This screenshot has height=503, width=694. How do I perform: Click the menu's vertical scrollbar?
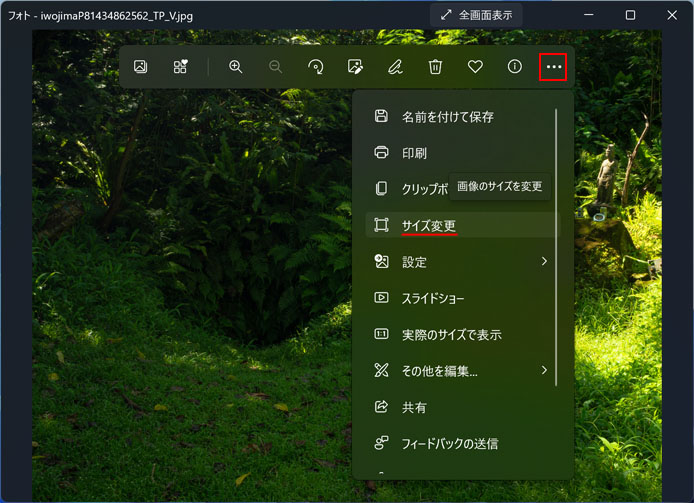click(x=556, y=248)
